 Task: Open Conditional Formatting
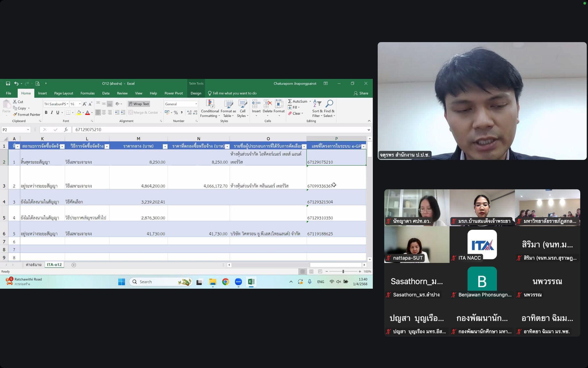pyautogui.click(x=210, y=108)
